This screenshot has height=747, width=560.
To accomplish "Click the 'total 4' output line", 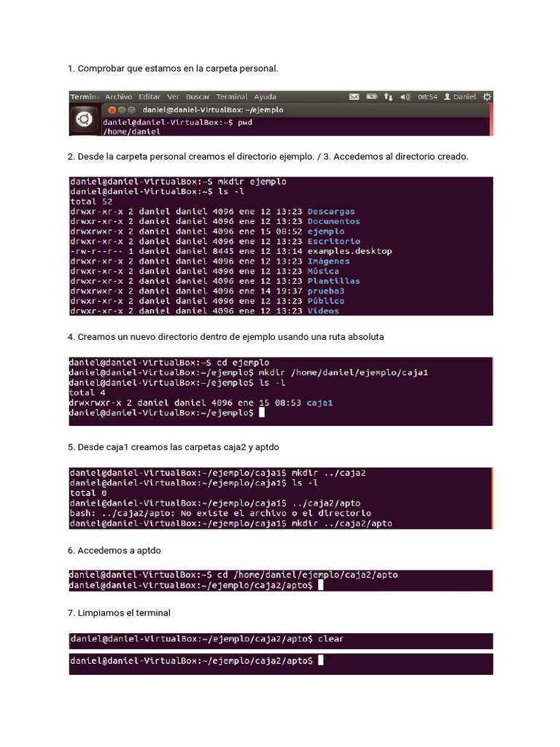I will pos(87,393).
